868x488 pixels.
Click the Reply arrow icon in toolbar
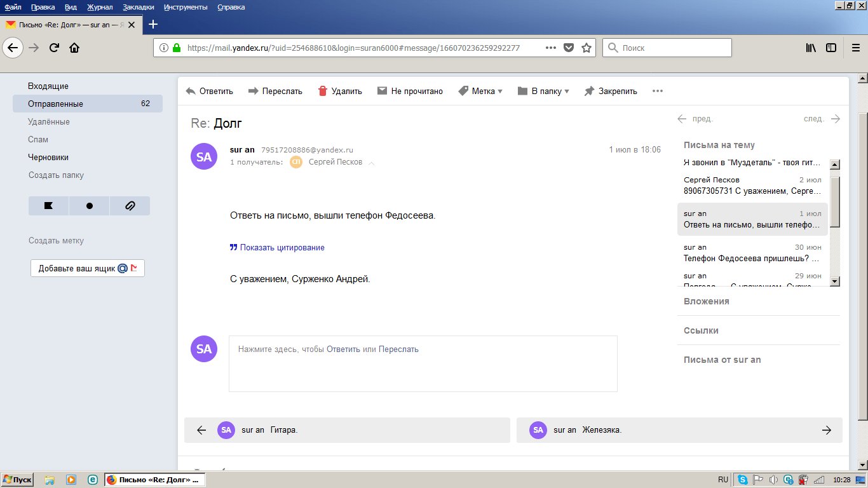coord(191,91)
